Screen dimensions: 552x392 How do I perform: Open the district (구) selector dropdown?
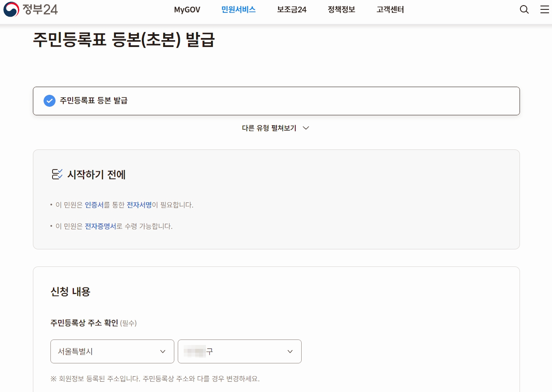click(x=239, y=351)
